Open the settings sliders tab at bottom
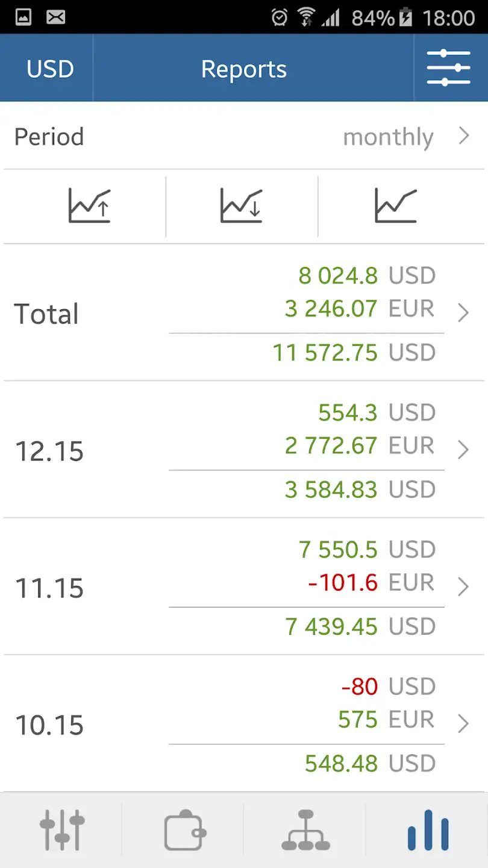The image size is (488, 868). point(62,830)
